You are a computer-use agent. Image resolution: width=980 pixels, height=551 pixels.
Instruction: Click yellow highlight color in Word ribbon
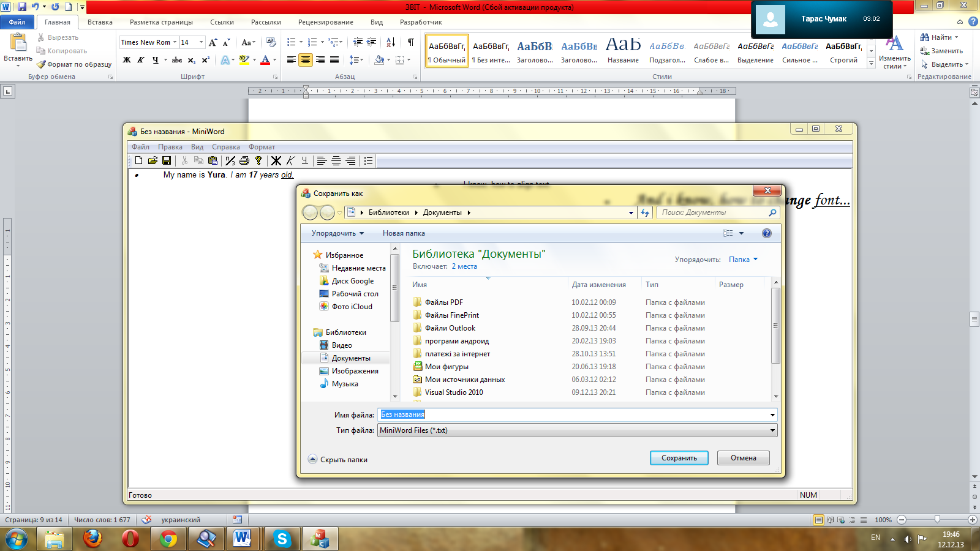[x=244, y=60]
